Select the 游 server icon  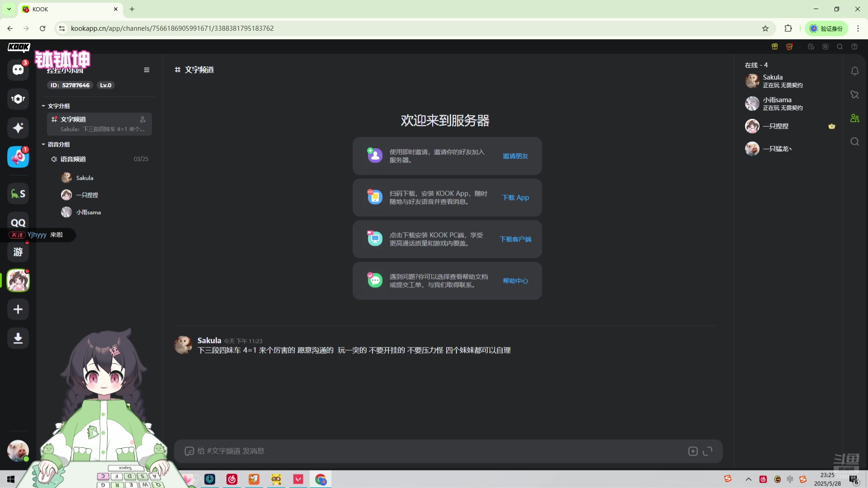pyautogui.click(x=18, y=252)
